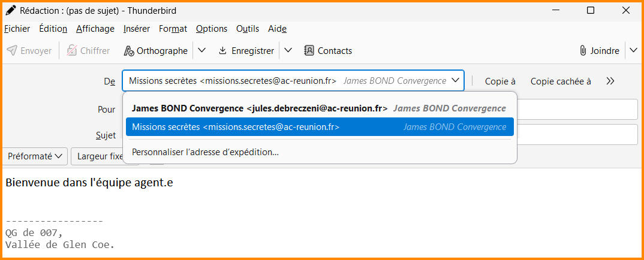Expand the Orthographe dropdown arrow
This screenshot has height=260, width=644.
tap(202, 51)
